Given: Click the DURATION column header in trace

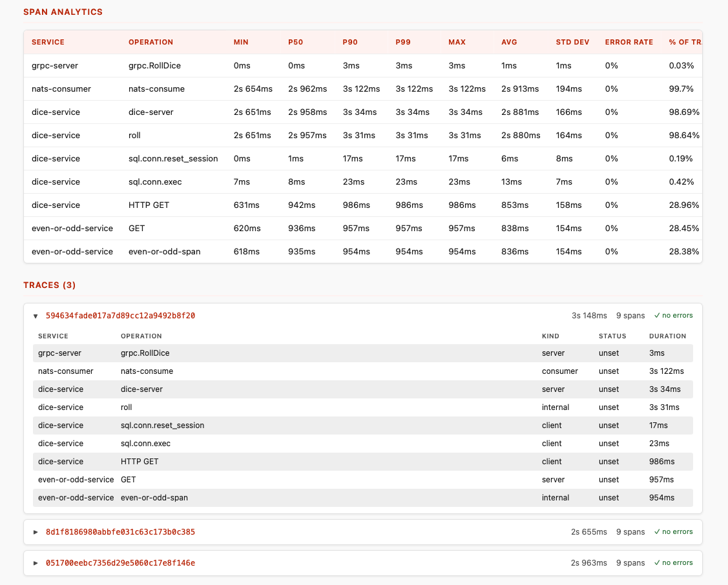Looking at the screenshot, I should [x=668, y=336].
